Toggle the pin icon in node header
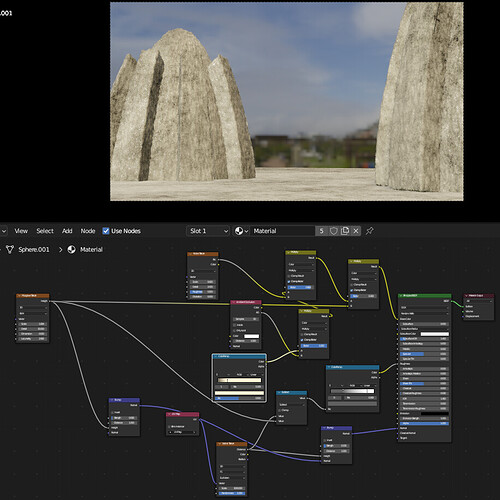Screen dimensions: 500x500 370,231
